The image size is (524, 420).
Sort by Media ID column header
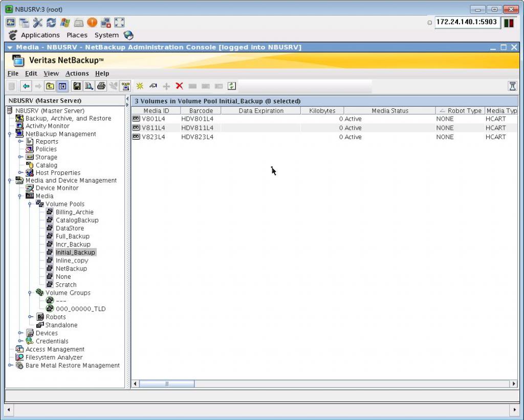click(156, 110)
